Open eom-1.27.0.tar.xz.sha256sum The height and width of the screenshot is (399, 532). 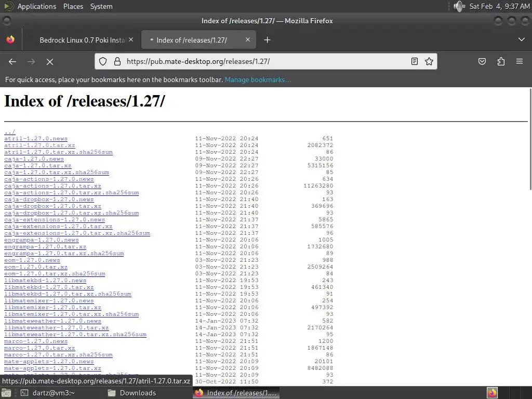[x=55, y=274]
